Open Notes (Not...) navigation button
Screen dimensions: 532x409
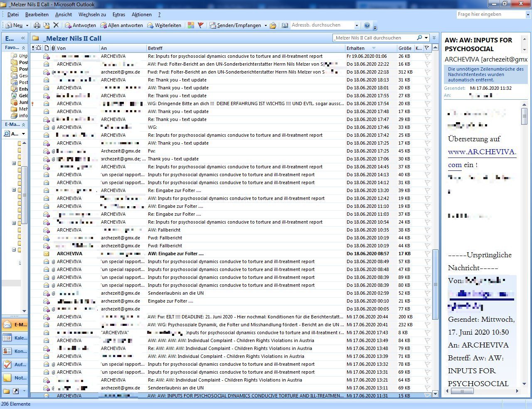(x=15, y=378)
